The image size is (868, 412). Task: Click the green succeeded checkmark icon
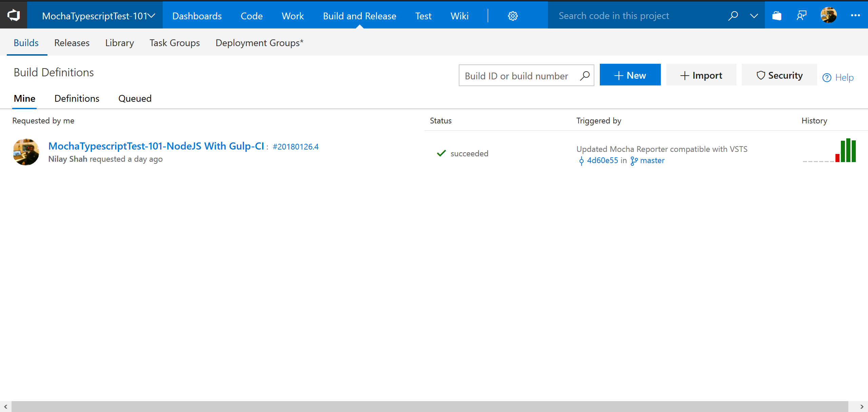(x=441, y=153)
